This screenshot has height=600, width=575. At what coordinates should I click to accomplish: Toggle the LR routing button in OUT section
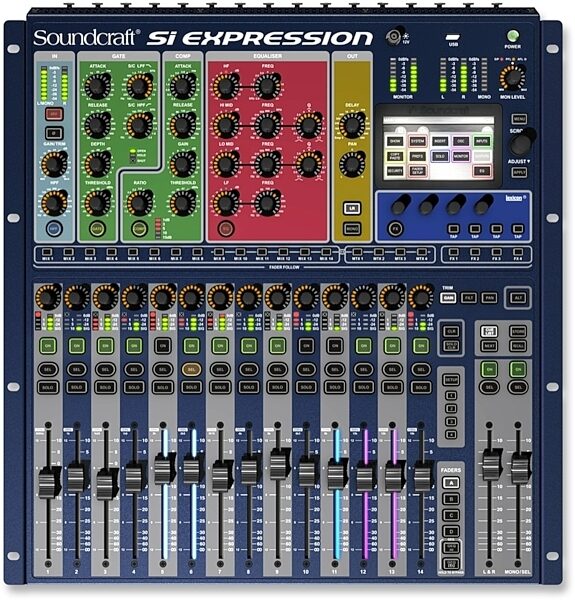point(352,208)
